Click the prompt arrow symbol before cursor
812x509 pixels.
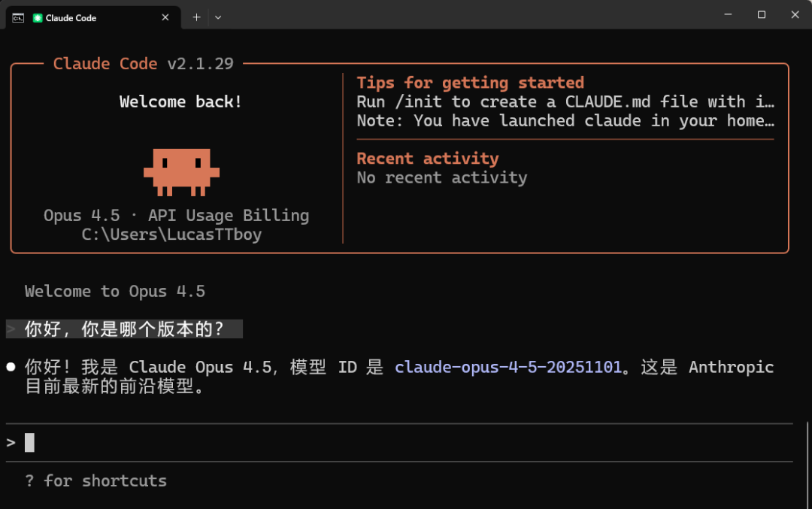[11, 443]
